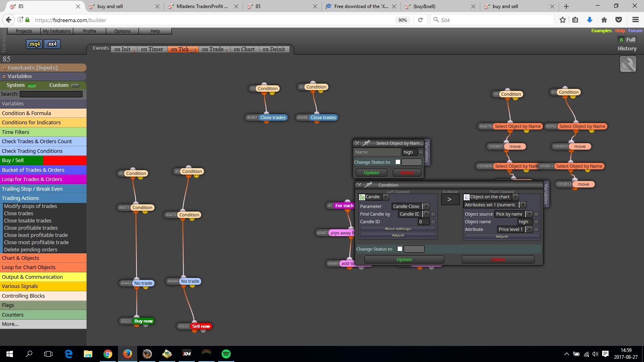Pin the Select Object by Name panel

point(366,143)
